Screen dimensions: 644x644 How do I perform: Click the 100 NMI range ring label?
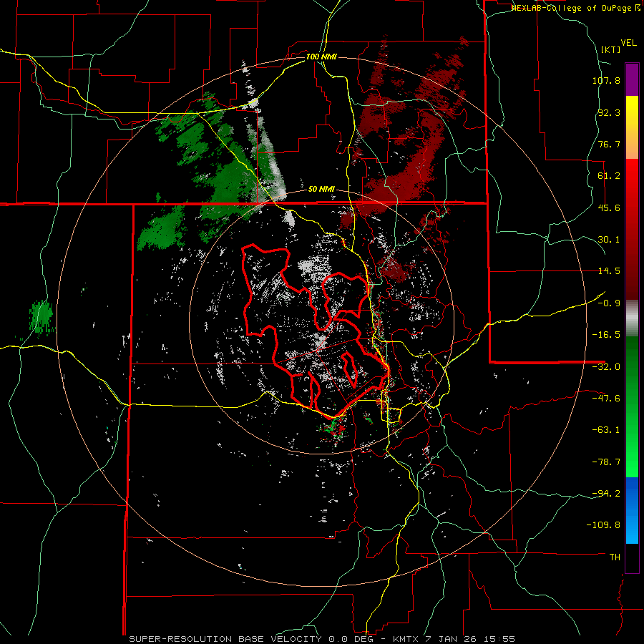[321, 57]
